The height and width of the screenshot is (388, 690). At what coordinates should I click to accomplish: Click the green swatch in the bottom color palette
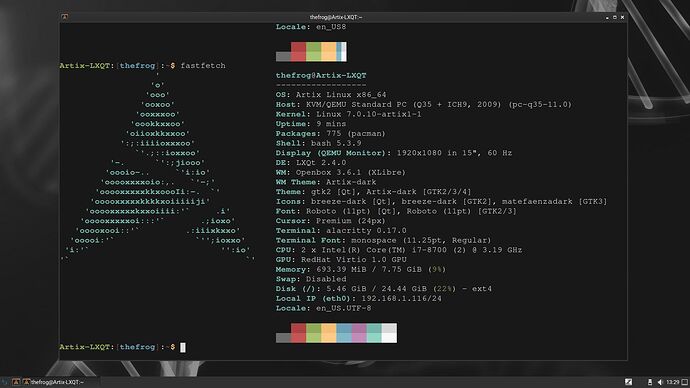point(313,333)
